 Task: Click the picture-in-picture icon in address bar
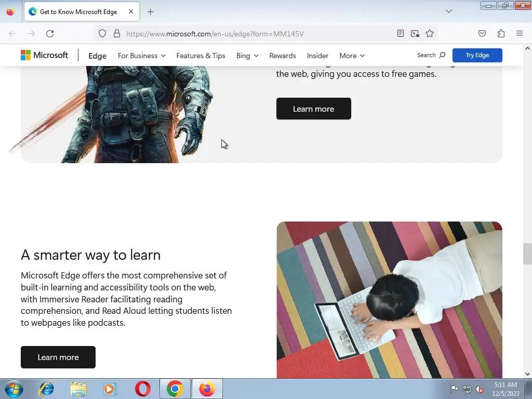click(x=415, y=33)
